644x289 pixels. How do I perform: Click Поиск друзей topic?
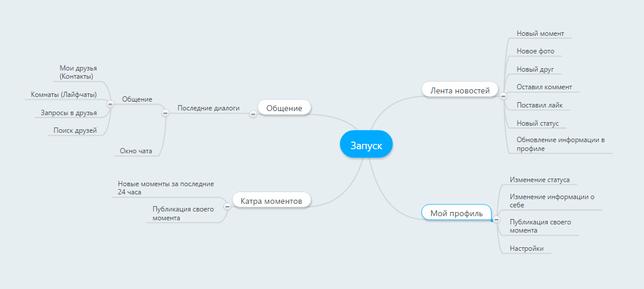pyautogui.click(x=75, y=131)
